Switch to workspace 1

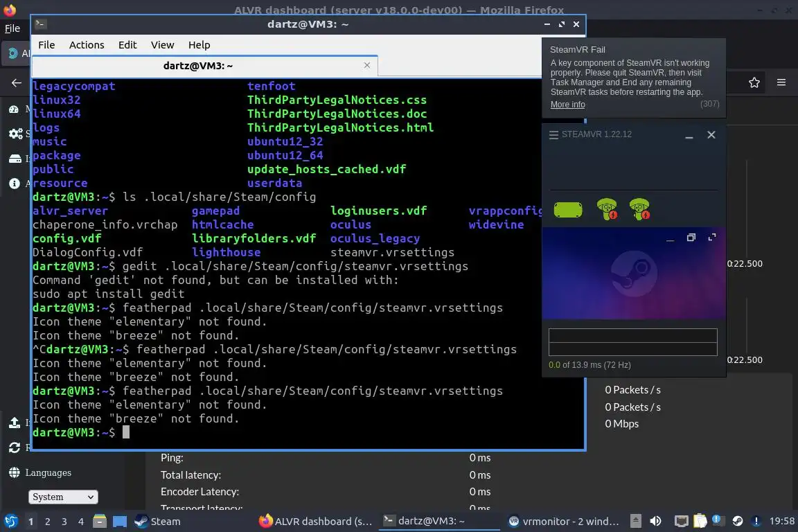(x=31, y=522)
